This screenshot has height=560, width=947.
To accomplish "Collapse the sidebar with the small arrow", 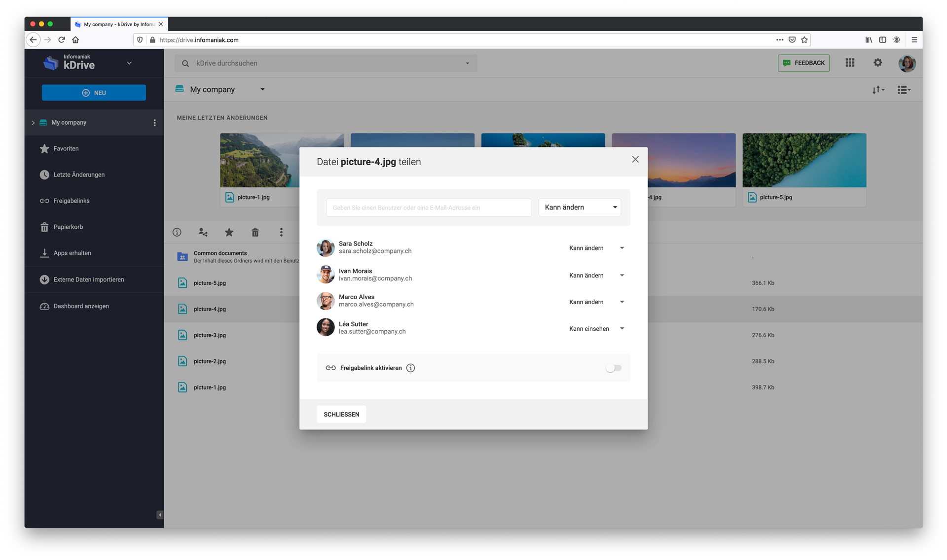I will tap(160, 515).
